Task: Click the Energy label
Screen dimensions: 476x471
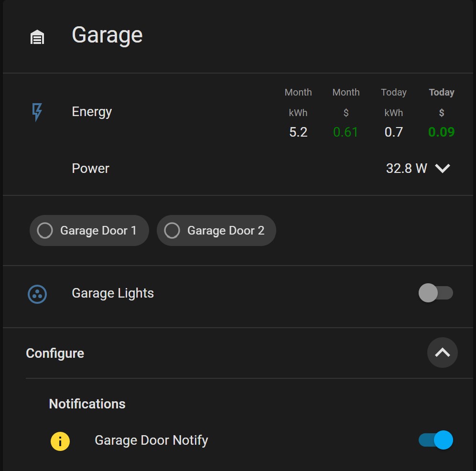Action: pyautogui.click(x=91, y=111)
